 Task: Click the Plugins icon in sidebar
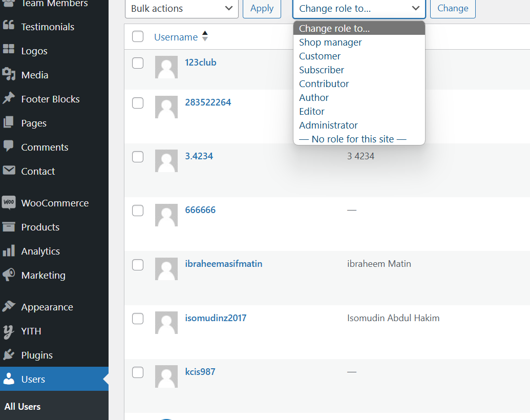(9, 355)
